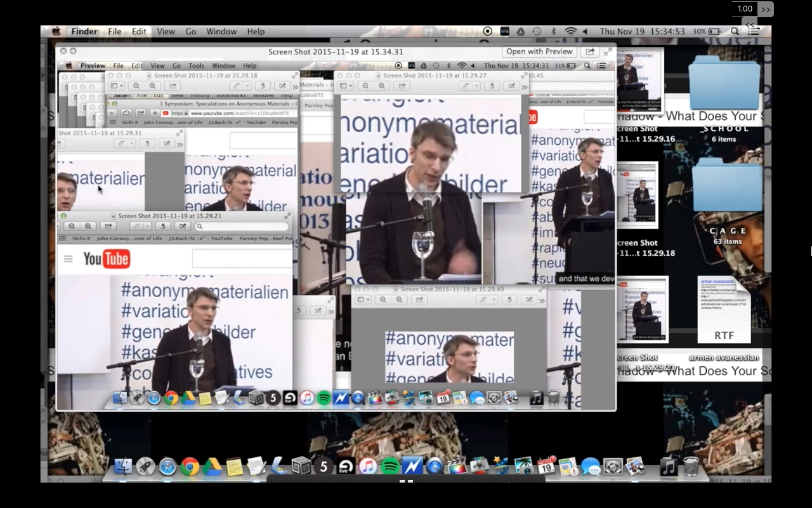Click YouTube hamburger menu in 15.29.21 window
The image size is (812, 508).
[x=68, y=258]
